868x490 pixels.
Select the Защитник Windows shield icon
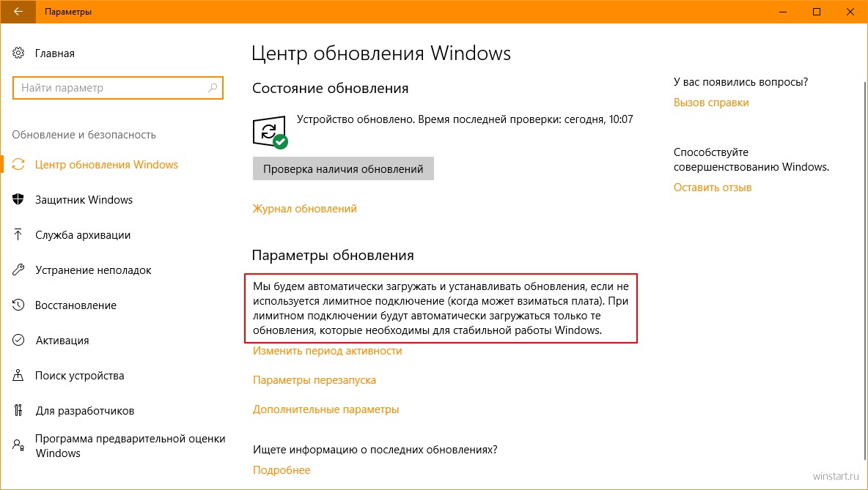(x=18, y=200)
